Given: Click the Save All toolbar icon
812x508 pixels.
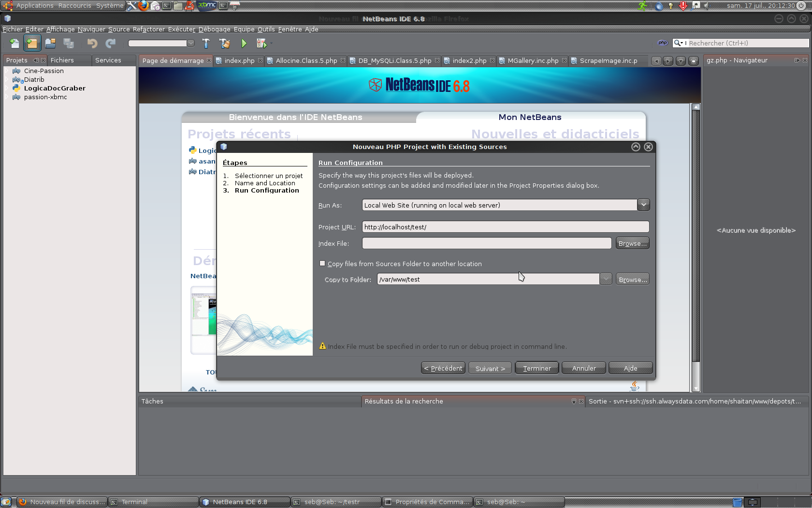Looking at the screenshot, I should click(x=69, y=43).
